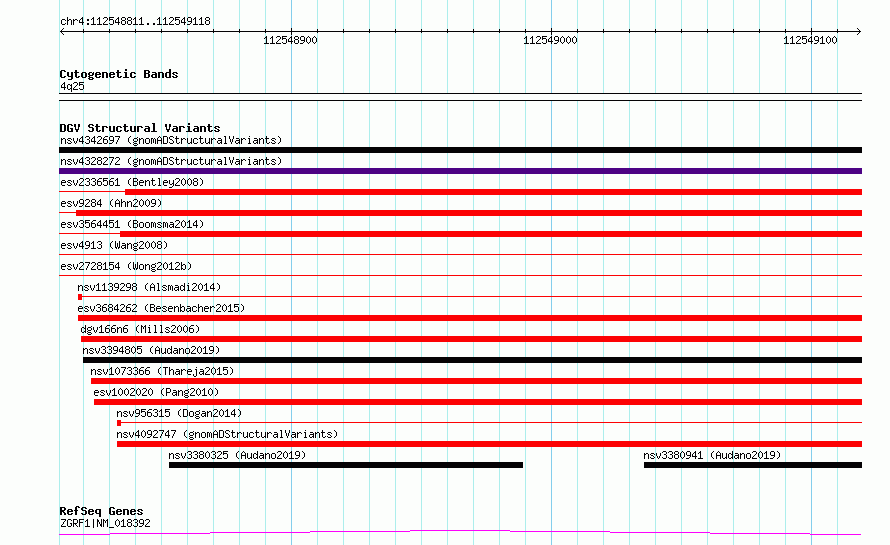Viewport: 890px width, 545px height.
Task: Open dgv166n6 (Mills2006) variant label
Action: (x=140, y=329)
